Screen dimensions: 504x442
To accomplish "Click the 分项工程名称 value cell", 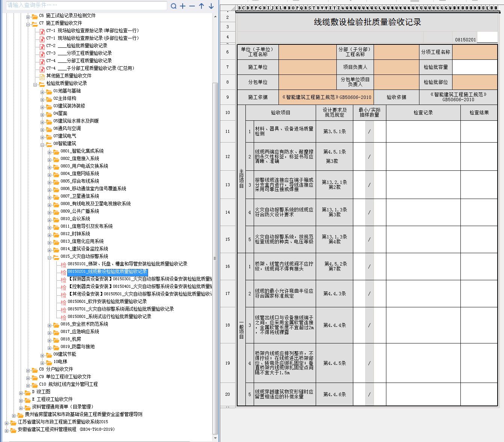I will 475,52.
